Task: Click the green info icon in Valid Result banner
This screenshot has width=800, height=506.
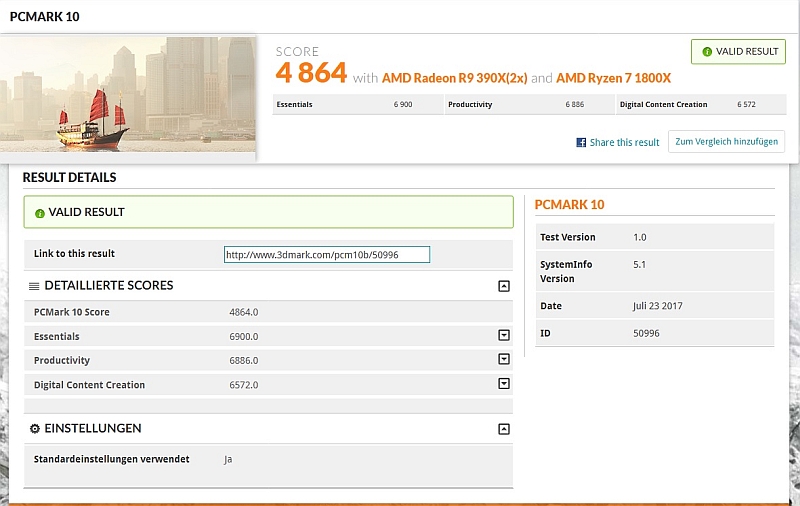Action: pyautogui.click(x=40, y=213)
